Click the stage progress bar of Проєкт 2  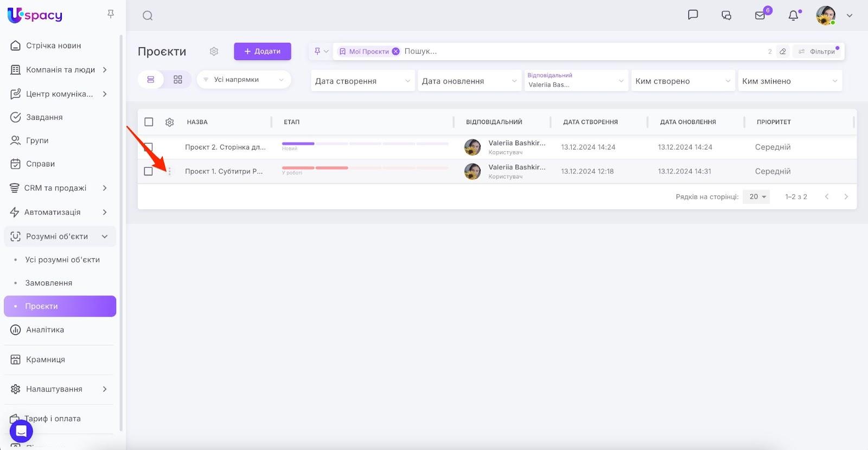tap(365, 144)
